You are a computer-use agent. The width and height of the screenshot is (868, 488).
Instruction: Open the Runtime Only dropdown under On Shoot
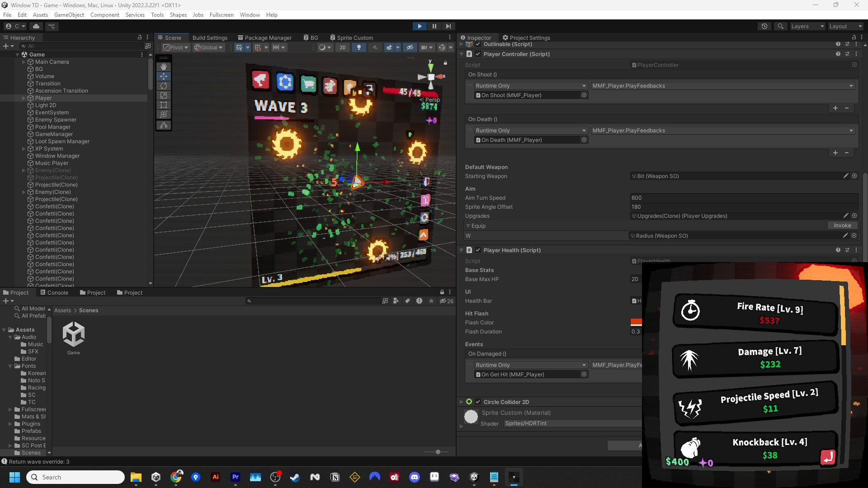(x=530, y=85)
